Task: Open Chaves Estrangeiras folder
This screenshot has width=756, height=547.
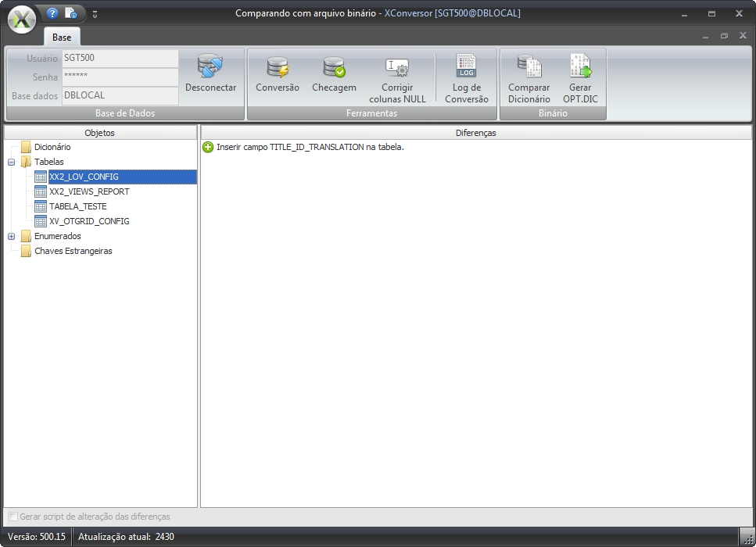Action: [x=73, y=251]
